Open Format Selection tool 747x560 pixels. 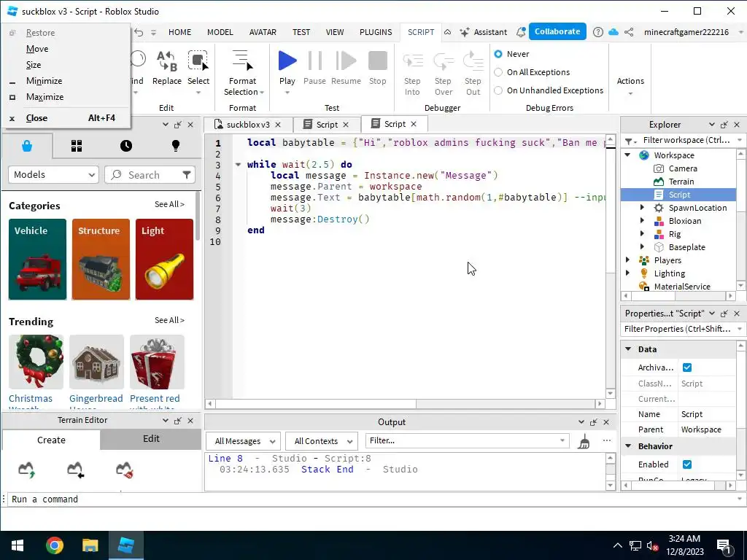pyautogui.click(x=242, y=72)
